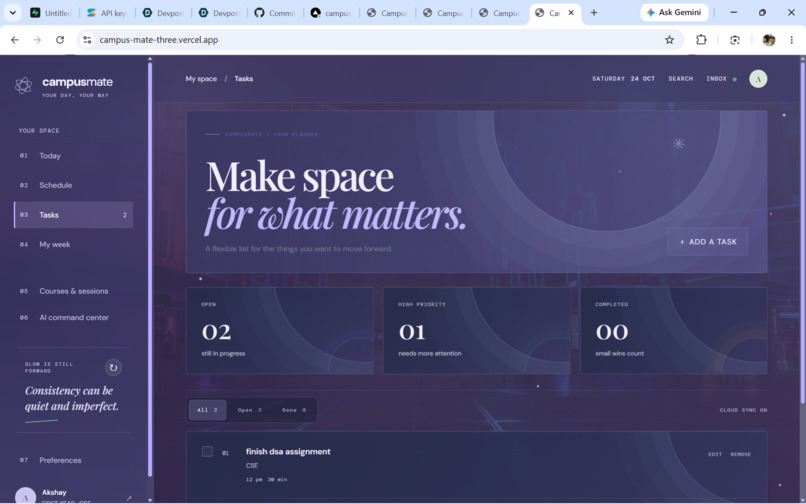Open the browser Extensions puzzle icon

[x=701, y=40]
